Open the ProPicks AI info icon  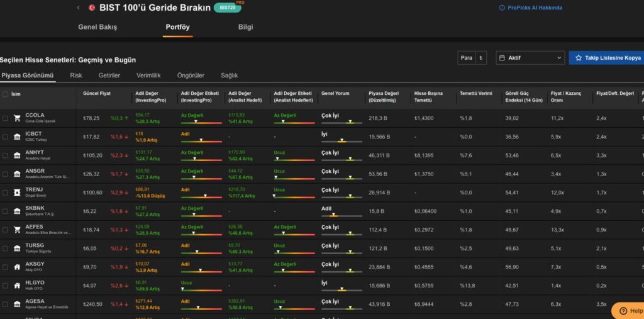coord(501,8)
